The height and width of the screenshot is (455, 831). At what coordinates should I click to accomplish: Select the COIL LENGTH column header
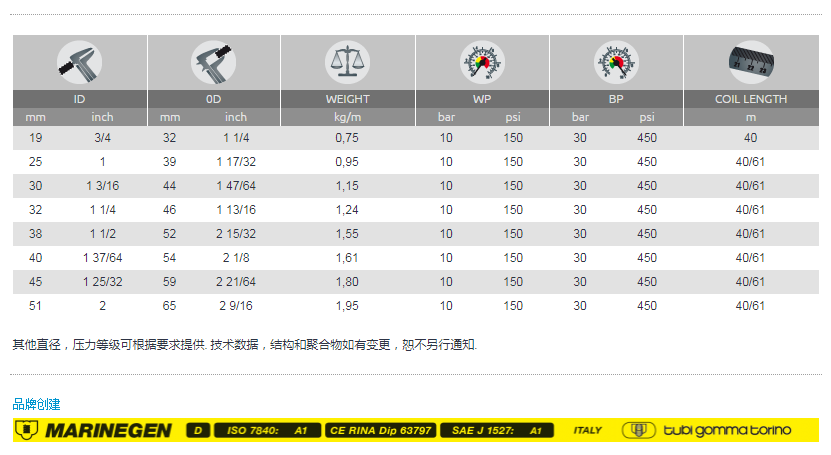coord(750,99)
